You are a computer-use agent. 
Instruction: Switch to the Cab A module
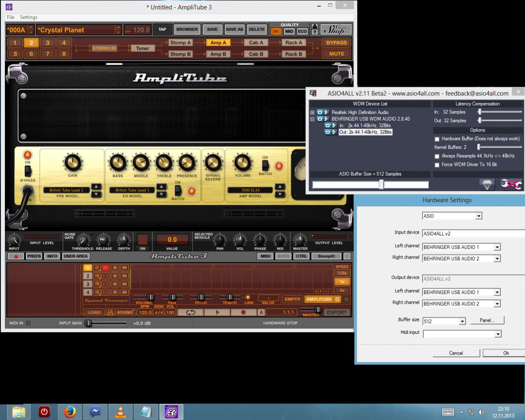256,43
